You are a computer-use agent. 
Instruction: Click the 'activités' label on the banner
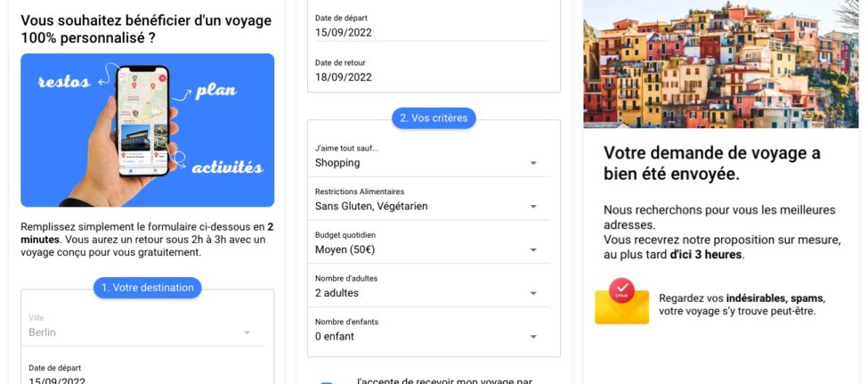pos(227,167)
